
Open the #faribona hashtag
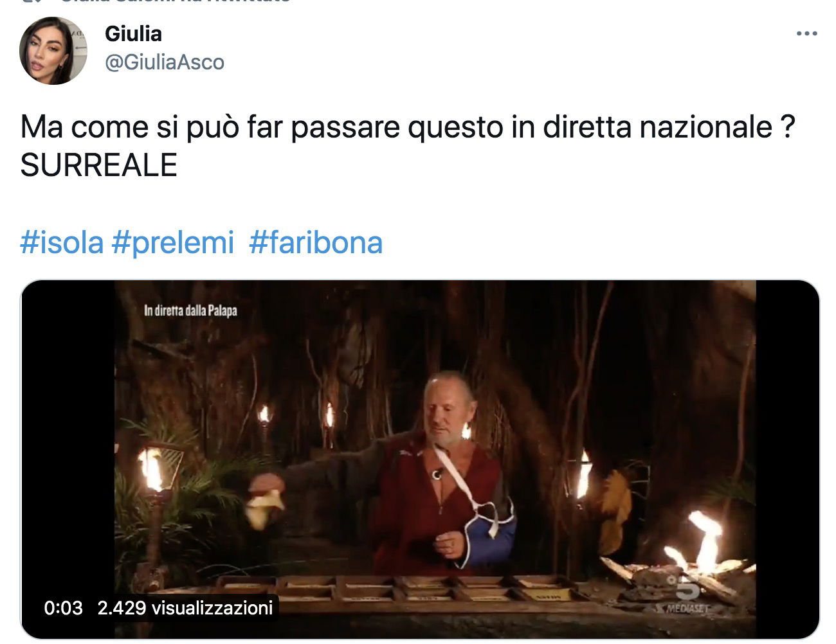(316, 243)
